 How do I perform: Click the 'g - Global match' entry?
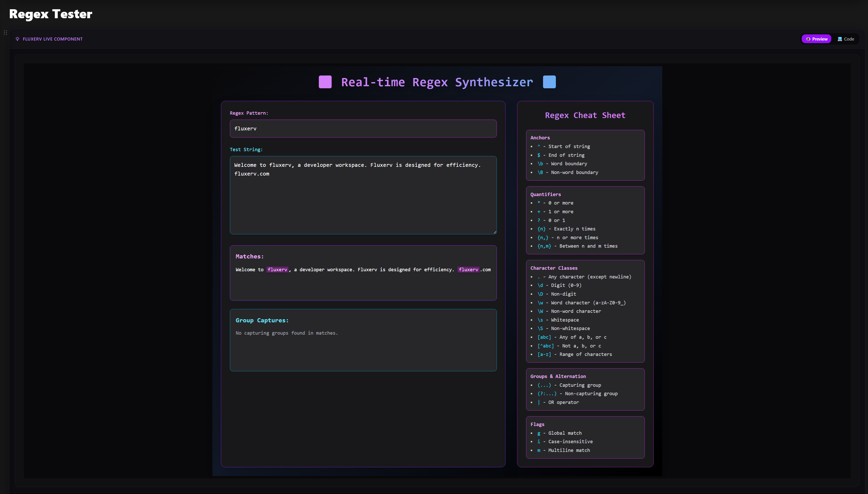coord(559,433)
